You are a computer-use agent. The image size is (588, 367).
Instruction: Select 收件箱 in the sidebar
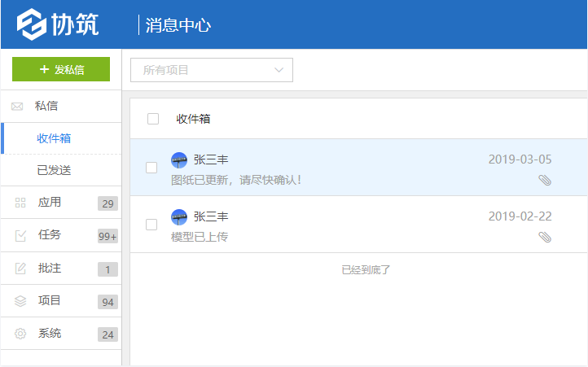click(54, 138)
